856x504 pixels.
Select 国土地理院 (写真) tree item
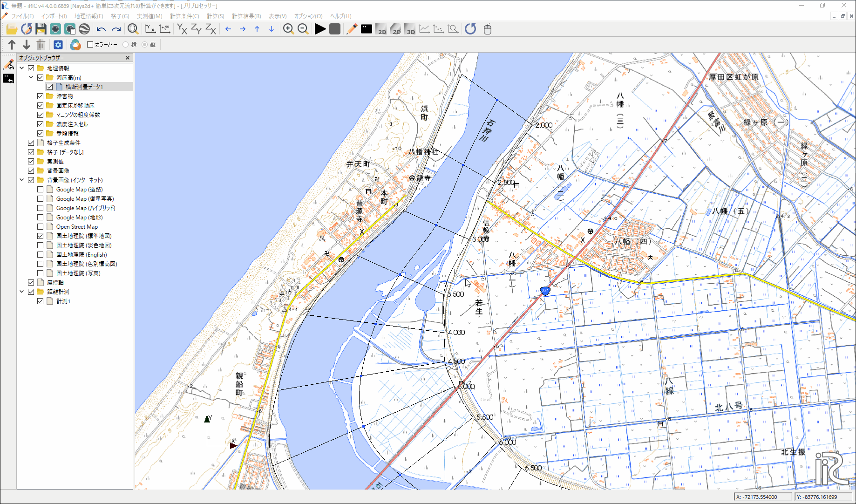tap(78, 273)
